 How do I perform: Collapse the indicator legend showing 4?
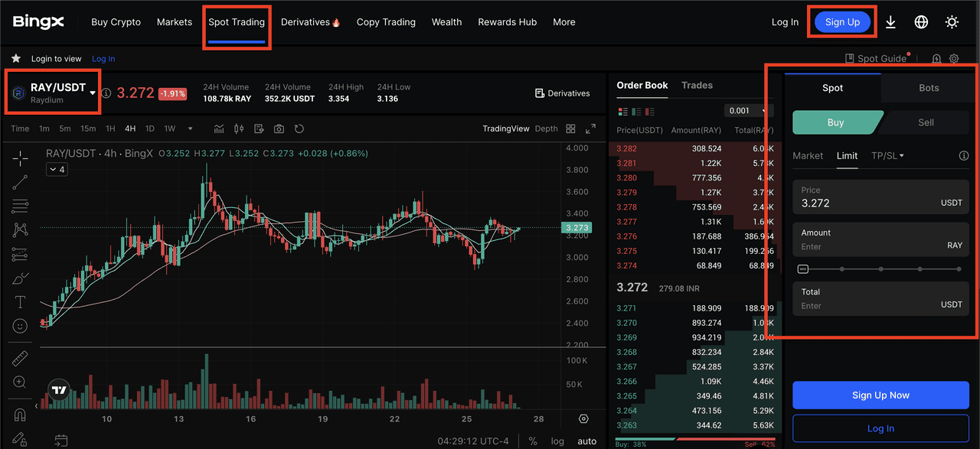pos(57,170)
